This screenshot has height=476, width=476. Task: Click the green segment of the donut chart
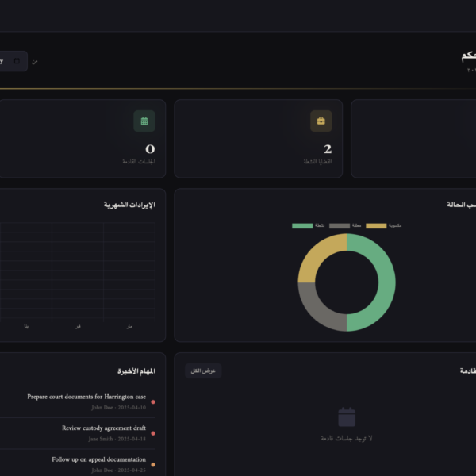click(386, 282)
